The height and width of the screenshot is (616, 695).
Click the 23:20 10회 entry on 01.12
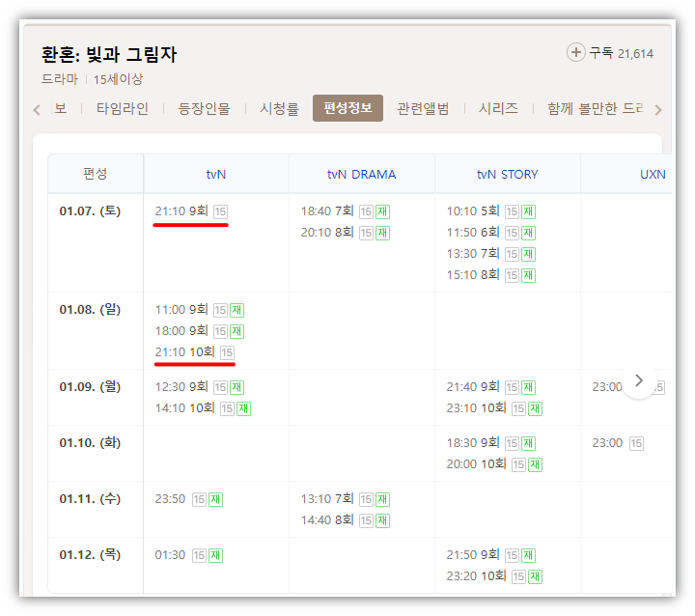point(494,576)
